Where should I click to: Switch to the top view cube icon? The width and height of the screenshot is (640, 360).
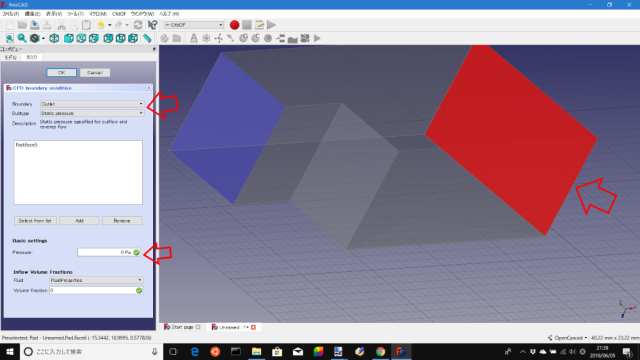pyautogui.click(x=81, y=38)
